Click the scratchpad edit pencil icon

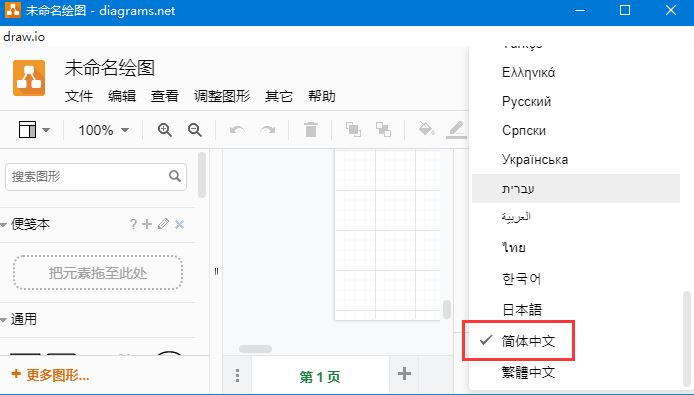pyautogui.click(x=163, y=224)
